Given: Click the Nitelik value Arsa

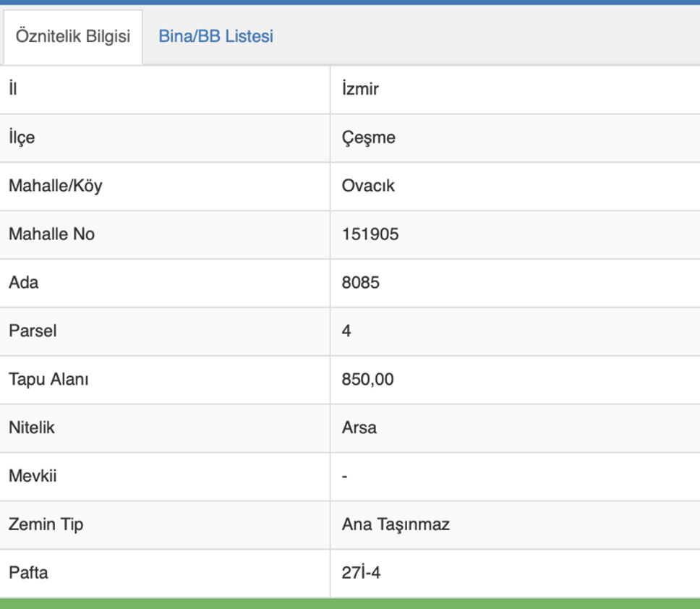Looking at the screenshot, I should [x=359, y=428].
